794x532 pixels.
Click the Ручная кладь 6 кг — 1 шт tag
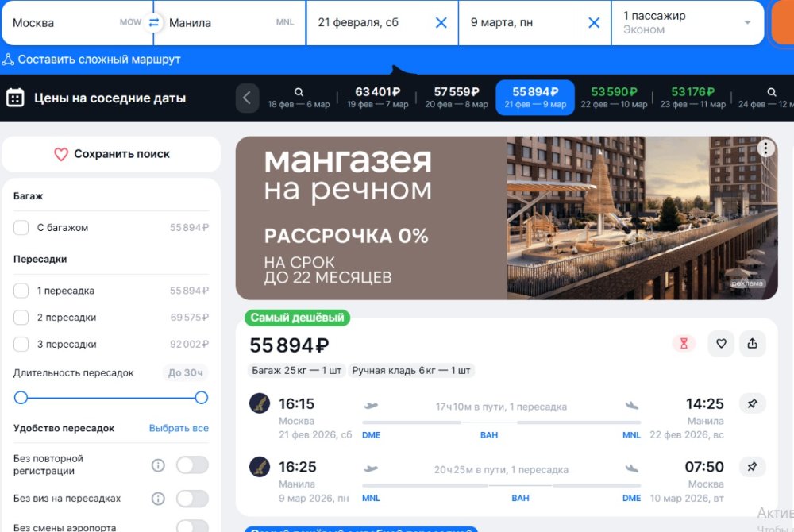pos(411,371)
